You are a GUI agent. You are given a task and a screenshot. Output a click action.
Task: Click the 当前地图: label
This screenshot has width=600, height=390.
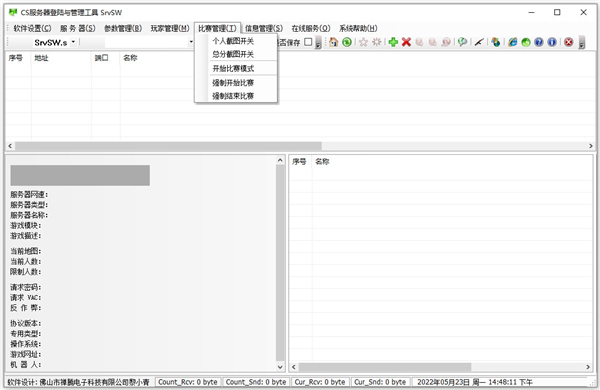tap(26, 251)
